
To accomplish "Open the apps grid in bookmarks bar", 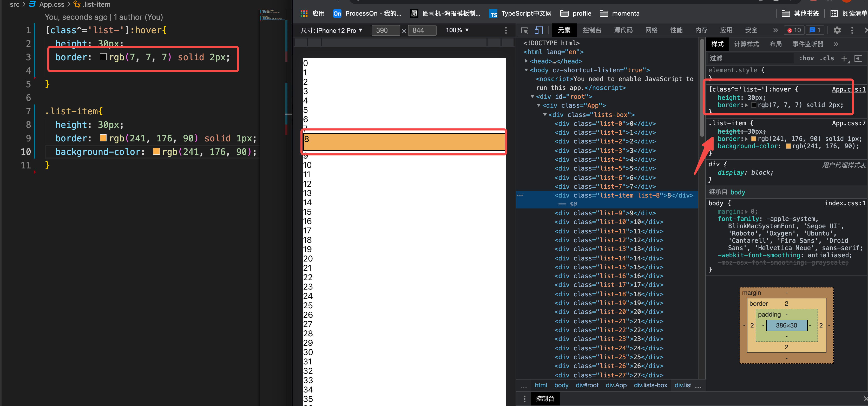I will point(304,14).
